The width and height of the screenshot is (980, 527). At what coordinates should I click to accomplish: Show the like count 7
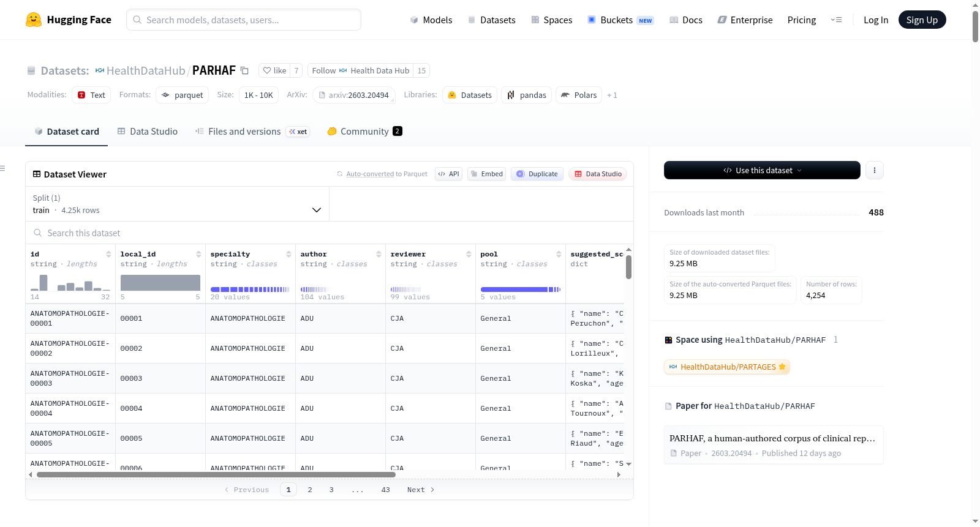click(x=296, y=70)
